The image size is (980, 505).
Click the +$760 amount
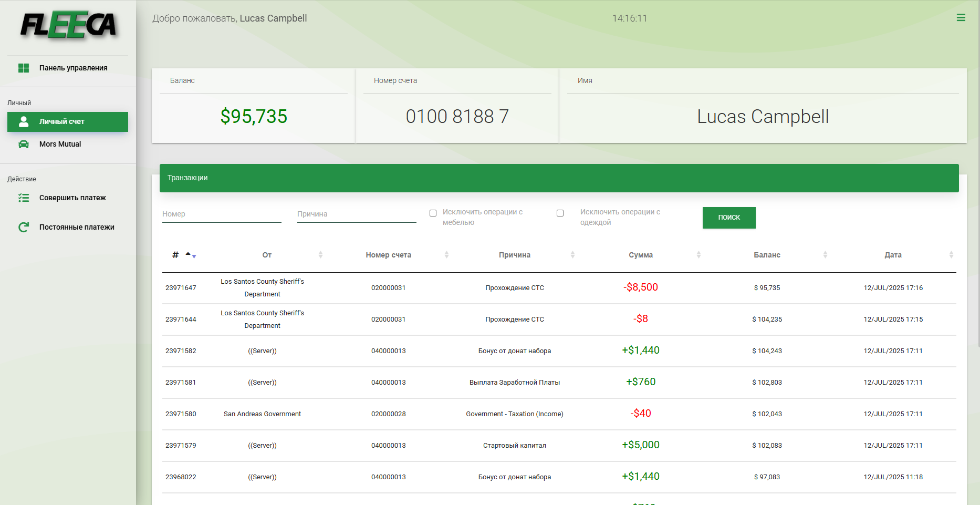(641, 382)
